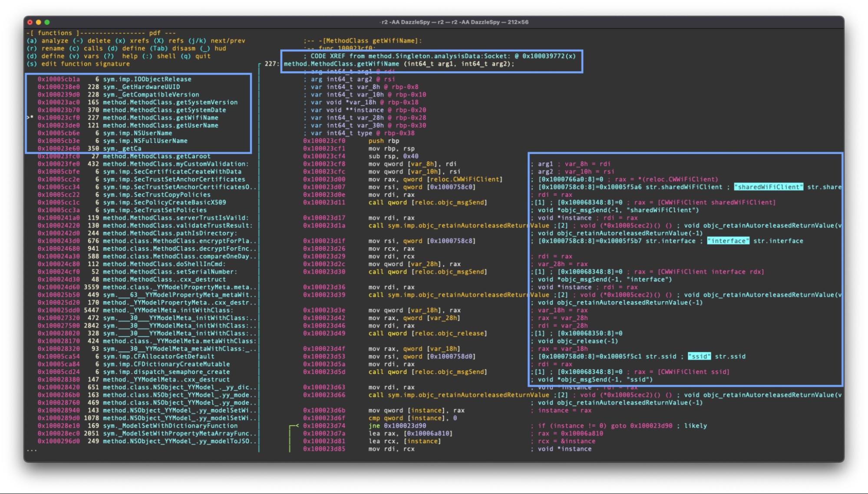Image resolution: width=868 pixels, height=494 pixels.
Task: Click the highlighted "ssid" string
Action: (x=699, y=357)
